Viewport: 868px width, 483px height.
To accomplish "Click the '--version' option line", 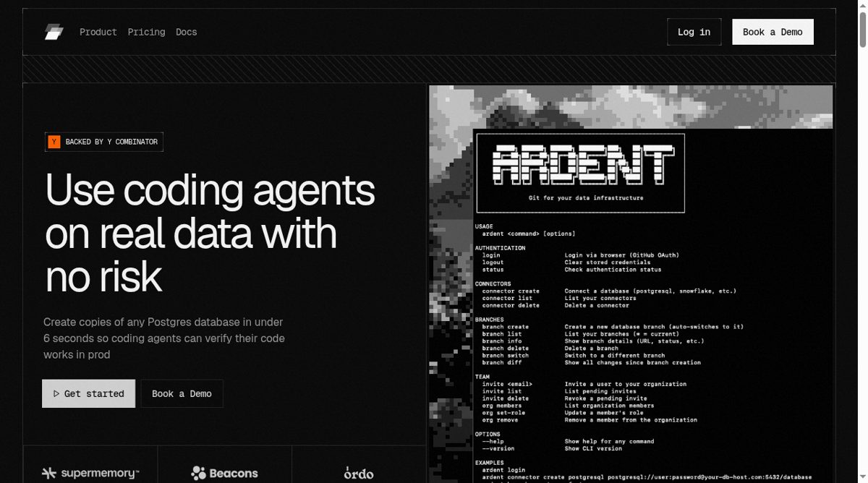I will 552,448.
